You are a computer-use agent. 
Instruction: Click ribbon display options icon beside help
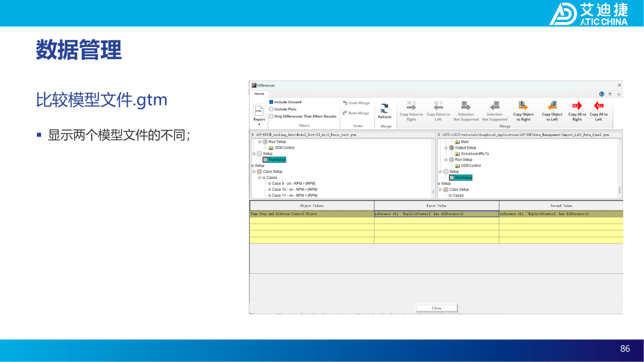(x=610, y=94)
